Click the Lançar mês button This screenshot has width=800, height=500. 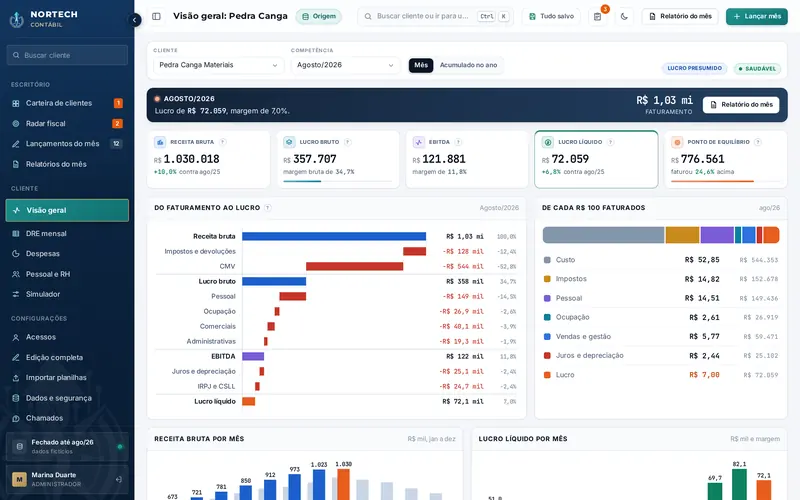(757, 16)
